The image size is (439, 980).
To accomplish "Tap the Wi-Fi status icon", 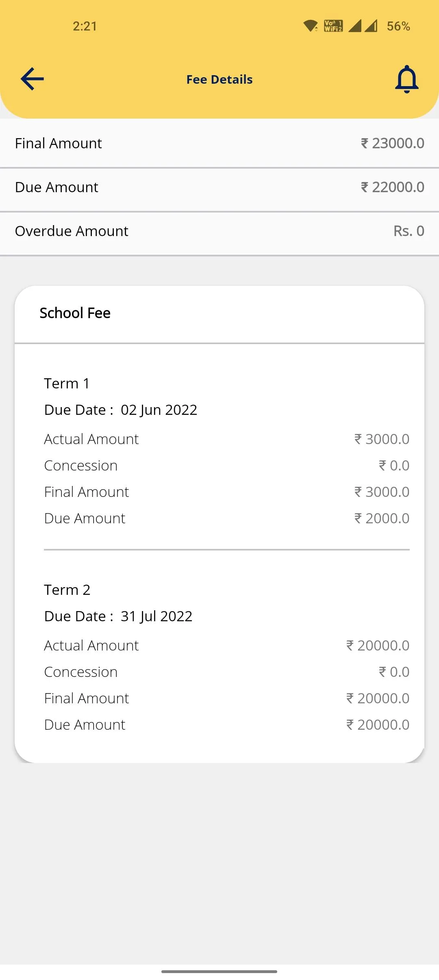I will click(x=311, y=26).
